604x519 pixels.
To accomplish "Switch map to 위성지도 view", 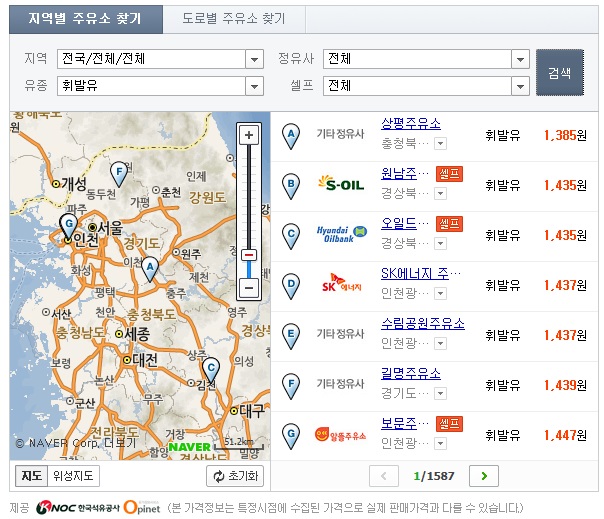I will tap(73, 476).
